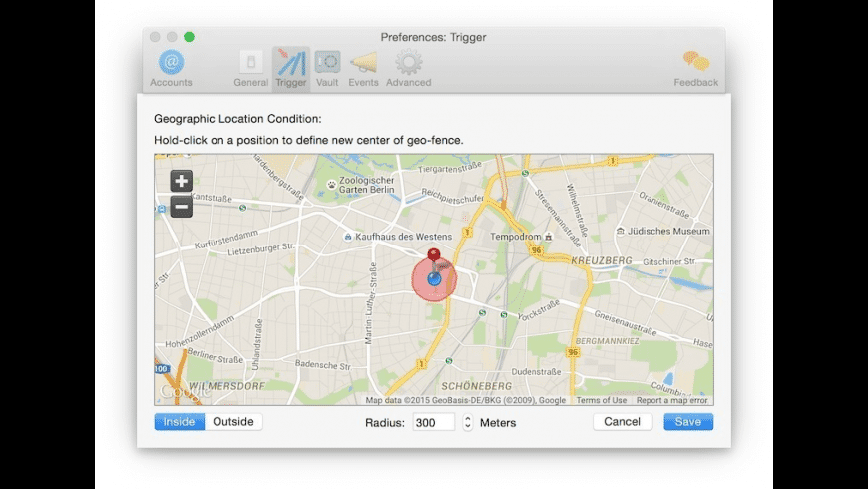Open the Events preferences pane
The height and width of the screenshot is (489, 868).
(363, 68)
